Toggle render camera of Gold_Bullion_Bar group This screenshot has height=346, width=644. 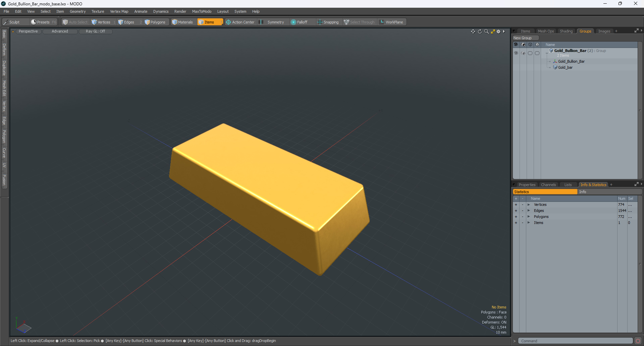(523, 53)
